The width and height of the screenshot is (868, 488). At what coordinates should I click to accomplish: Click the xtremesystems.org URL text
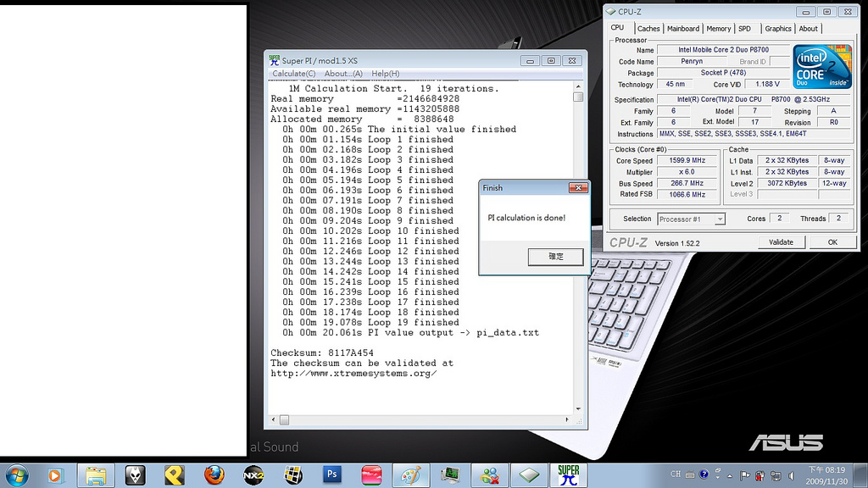353,374
